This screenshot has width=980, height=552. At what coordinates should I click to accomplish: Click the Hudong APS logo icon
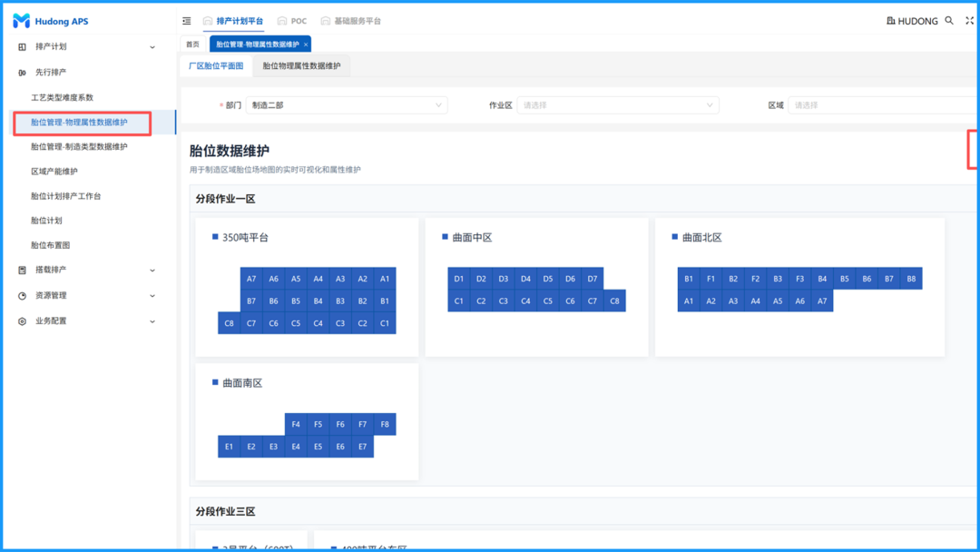click(21, 21)
